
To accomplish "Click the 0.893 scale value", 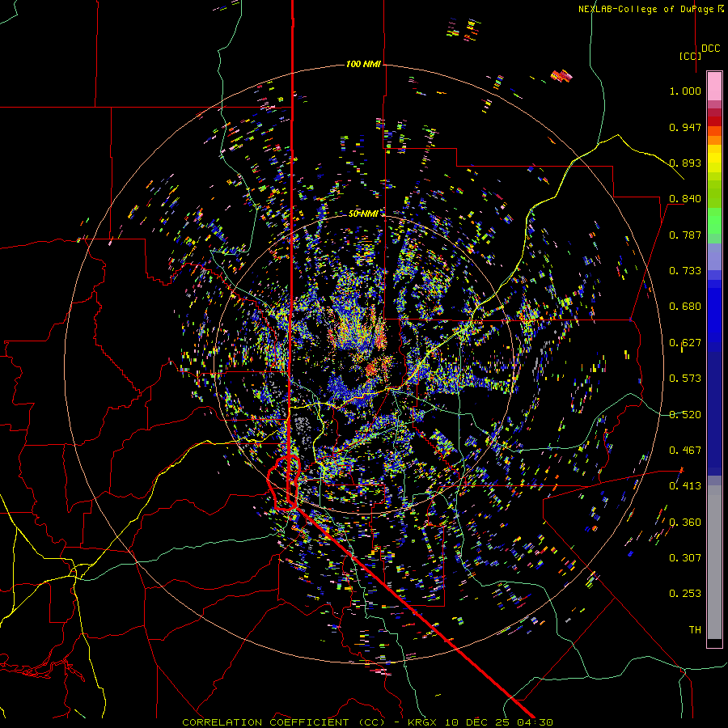I will (685, 163).
